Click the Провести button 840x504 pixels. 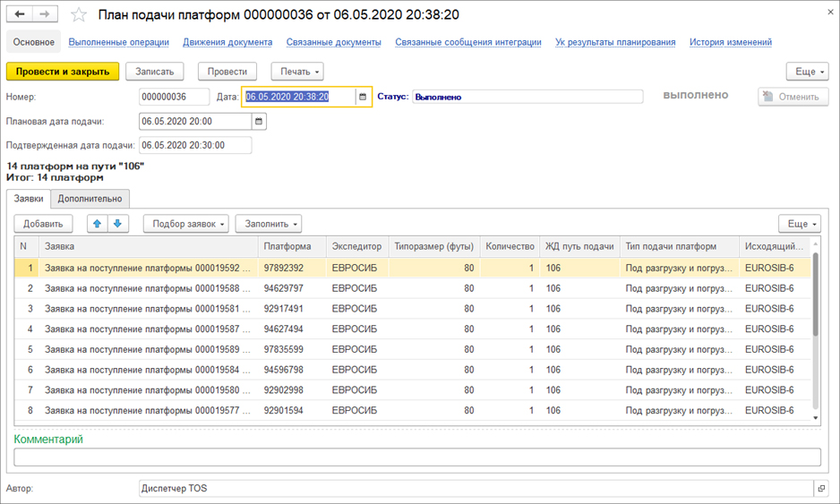[227, 72]
